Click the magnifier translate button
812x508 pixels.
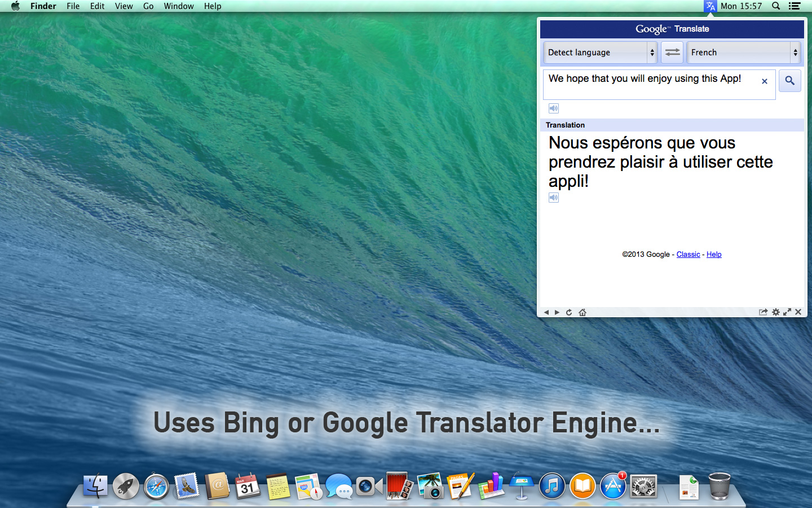[790, 81]
